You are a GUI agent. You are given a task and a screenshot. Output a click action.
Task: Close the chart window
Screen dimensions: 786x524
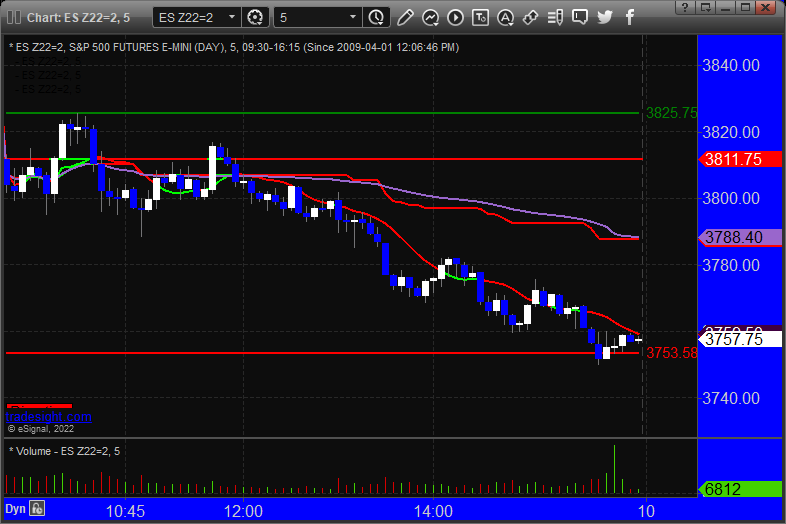(x=765, y=7)
